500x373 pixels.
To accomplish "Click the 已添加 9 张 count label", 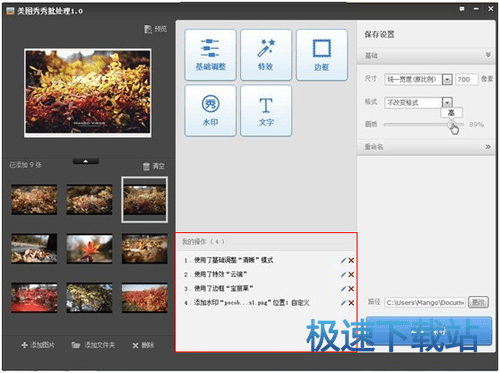I will (25, 165).
